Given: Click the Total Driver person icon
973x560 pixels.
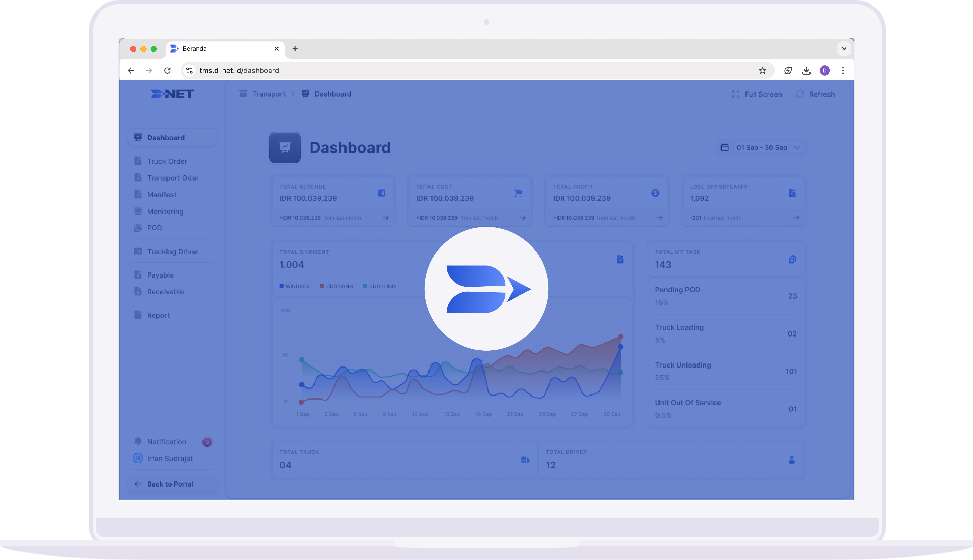Looking at the screenshot, I should point(792,460).
